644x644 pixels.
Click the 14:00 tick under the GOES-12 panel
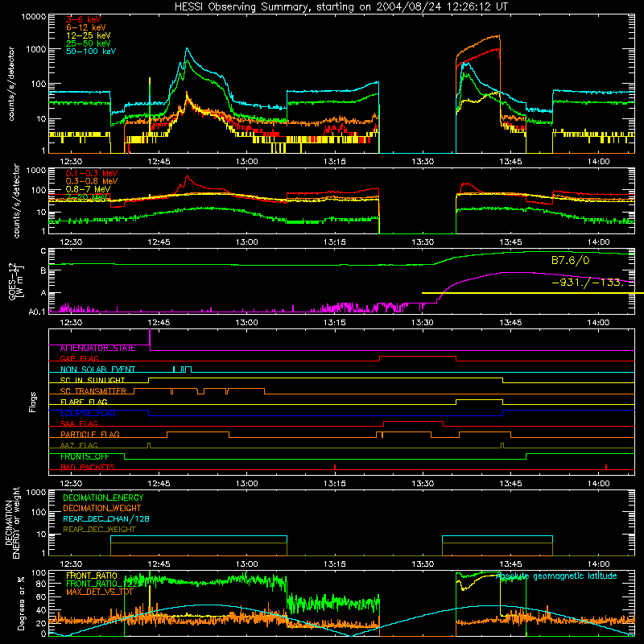598,323
